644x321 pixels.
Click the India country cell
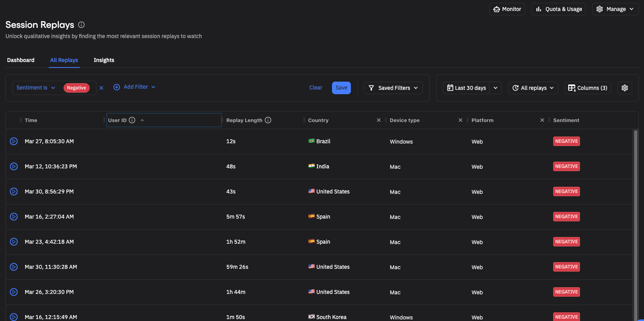point(319,166)
